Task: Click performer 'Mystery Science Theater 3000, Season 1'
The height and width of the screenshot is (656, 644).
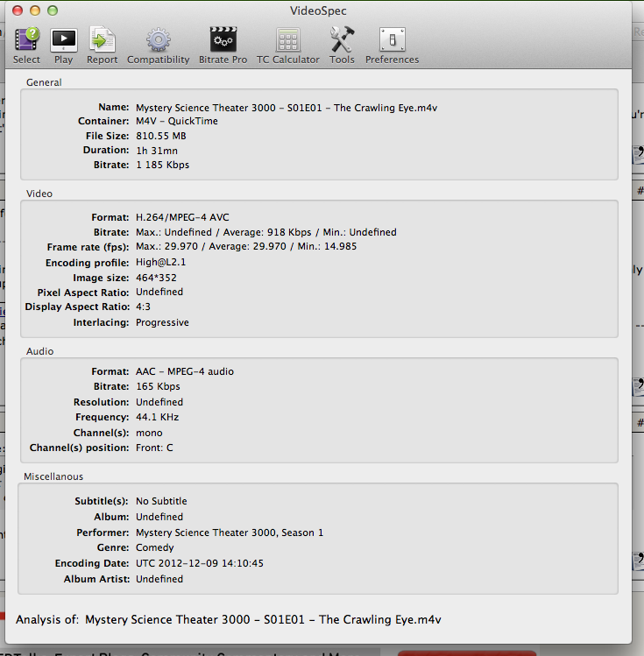Action: [x=230, y=533]
